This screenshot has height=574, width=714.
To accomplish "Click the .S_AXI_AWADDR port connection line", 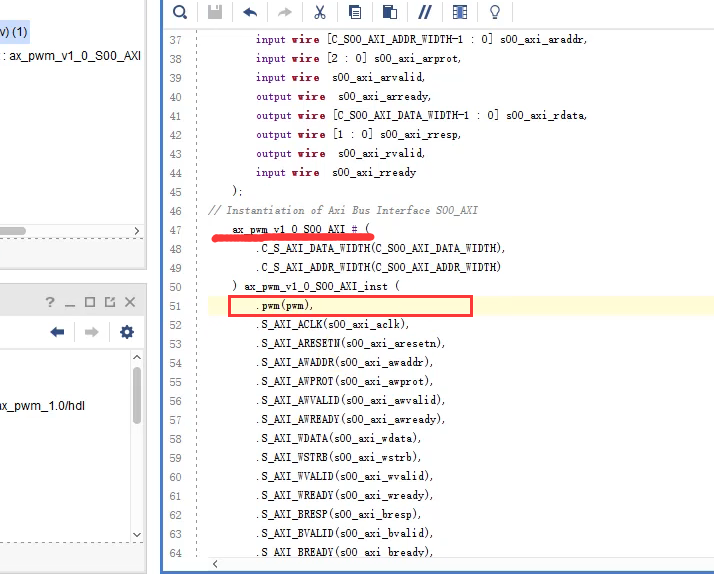I will pyautogui.click(x=344, y=363).
